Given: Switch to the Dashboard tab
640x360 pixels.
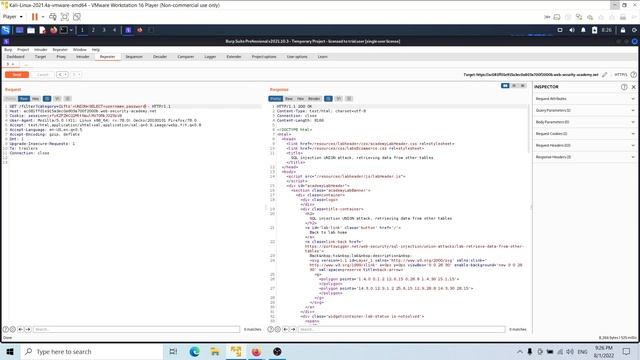Looking at the screenshot, I should pyautogui.click(x=16, y=57).
